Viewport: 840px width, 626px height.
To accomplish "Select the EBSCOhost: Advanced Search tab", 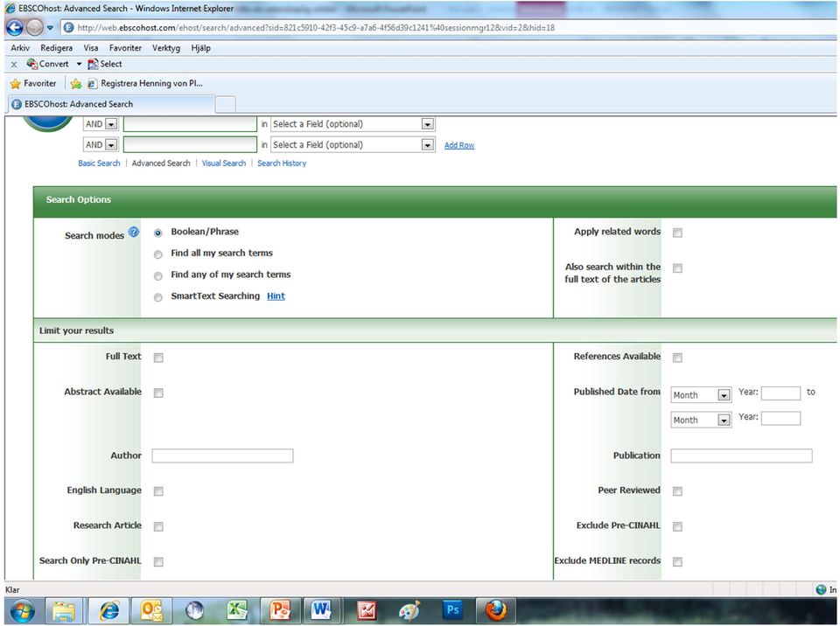I will (111, 104).
